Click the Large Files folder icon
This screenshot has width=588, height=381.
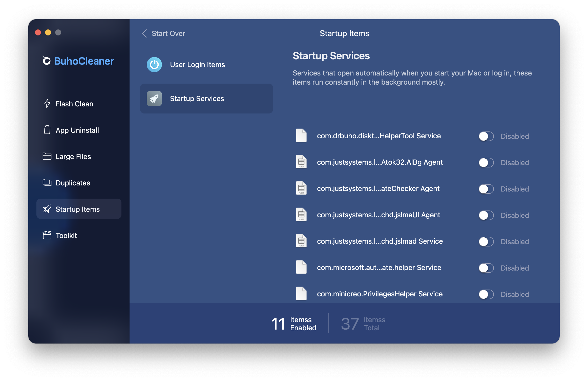(47, 156)
